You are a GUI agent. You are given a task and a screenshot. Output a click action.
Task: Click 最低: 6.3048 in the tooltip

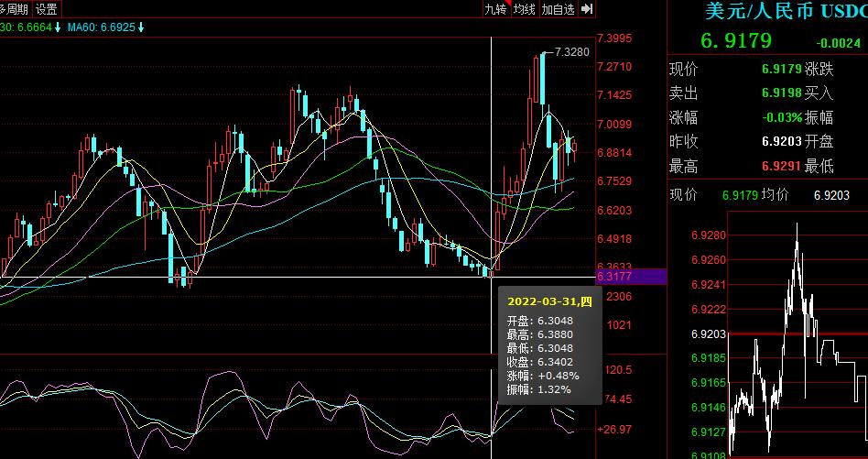point(539,348)
